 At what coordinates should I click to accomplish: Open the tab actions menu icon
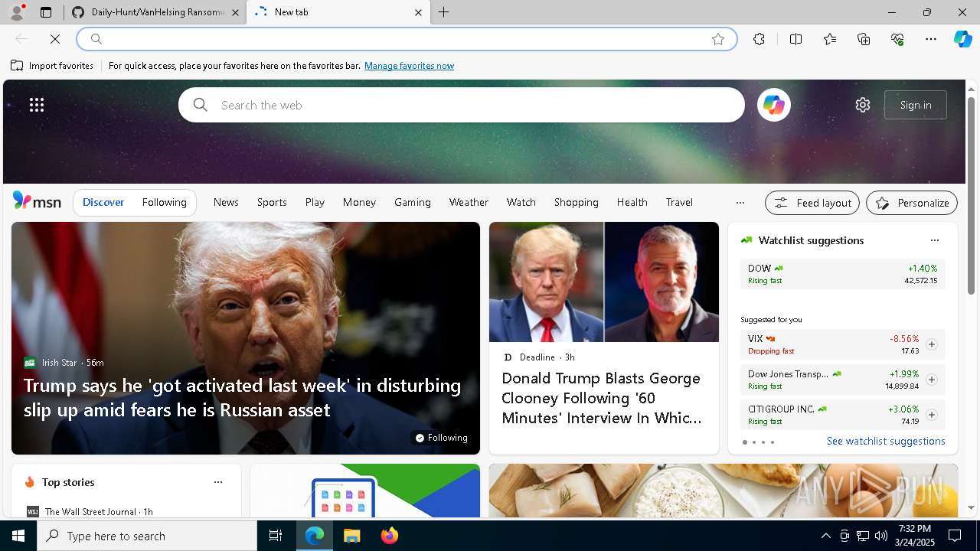tap(46, 12)
